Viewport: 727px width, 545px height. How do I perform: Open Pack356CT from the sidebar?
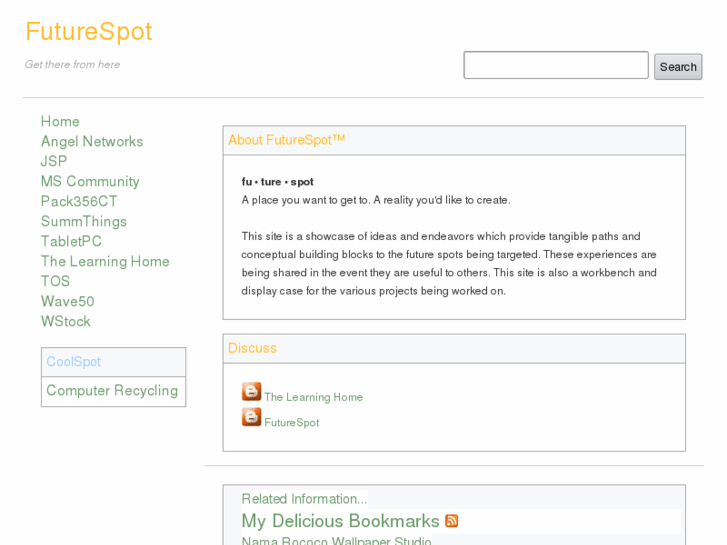click(79, 201)
